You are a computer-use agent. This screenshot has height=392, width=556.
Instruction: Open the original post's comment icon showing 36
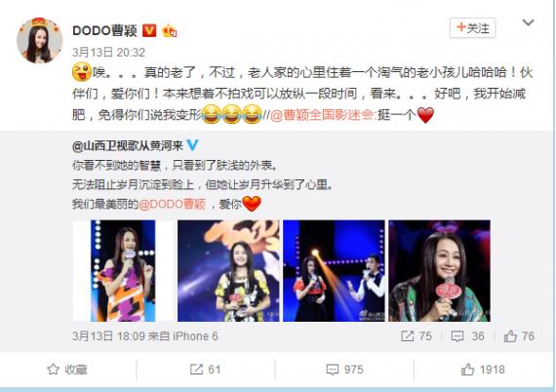coord(467,336)
